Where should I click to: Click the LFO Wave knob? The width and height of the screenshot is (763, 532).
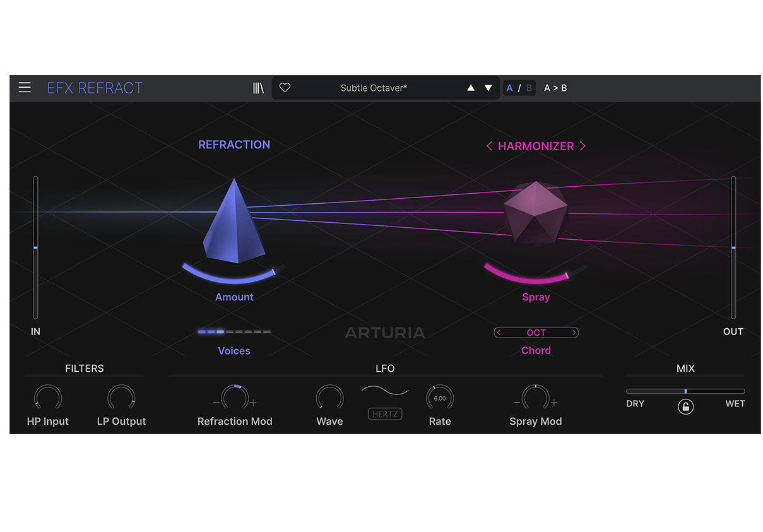pos(329,398)
